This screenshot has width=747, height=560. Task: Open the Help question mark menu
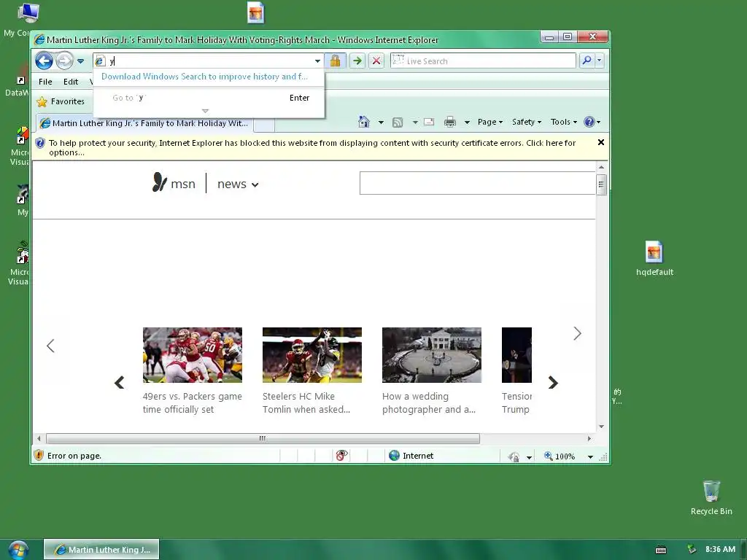592,122
